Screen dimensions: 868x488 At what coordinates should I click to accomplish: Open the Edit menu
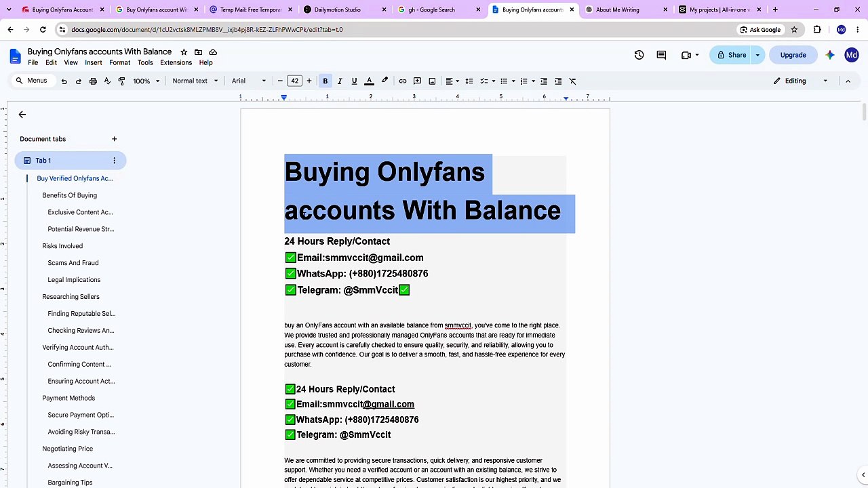point(51,63)
